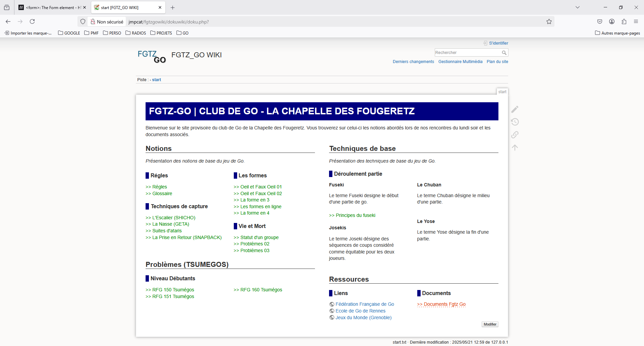Open the Plan du site link

(x=497, y=62)
